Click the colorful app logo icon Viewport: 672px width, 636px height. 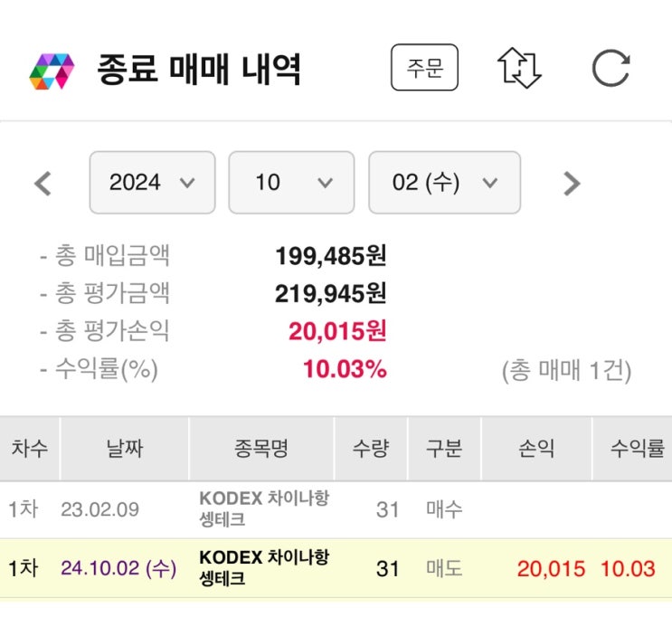coord(52,71)
